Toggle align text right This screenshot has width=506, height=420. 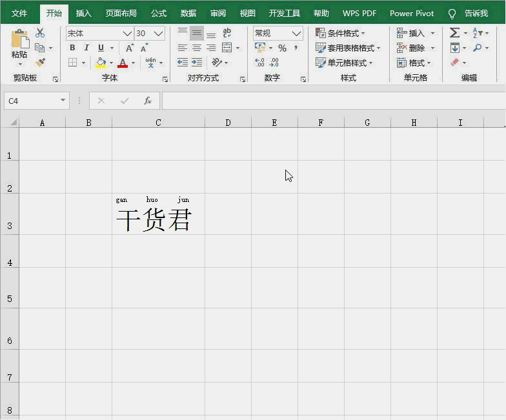(x=211, y=48)
